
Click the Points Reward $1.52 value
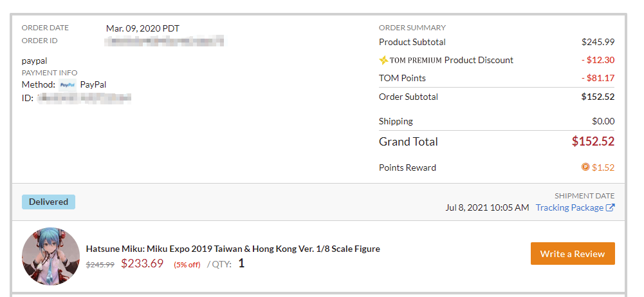(x=603, y=168)
